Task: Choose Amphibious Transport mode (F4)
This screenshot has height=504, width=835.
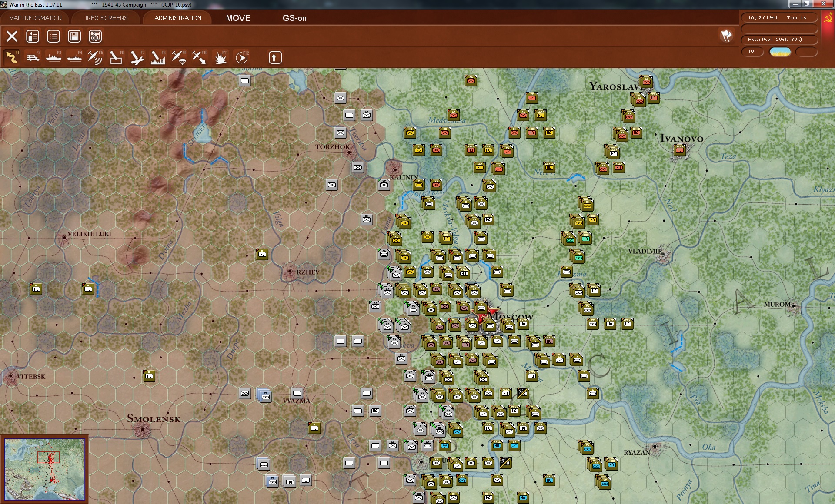Action: [x=74, y=57]
